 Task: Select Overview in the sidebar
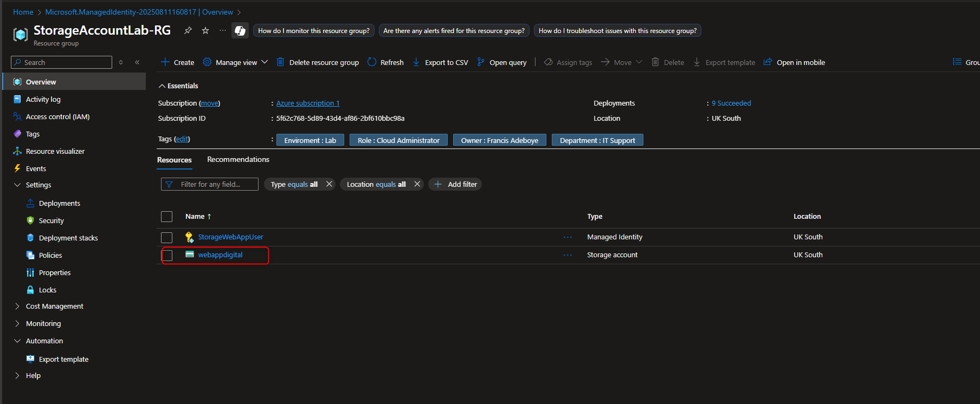[x=74, y=82]
